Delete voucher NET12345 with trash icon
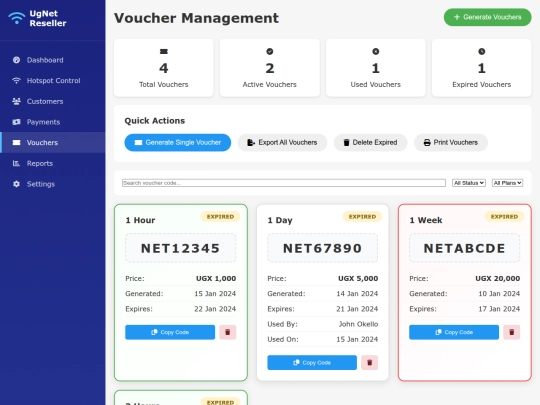 pos(228,332)
